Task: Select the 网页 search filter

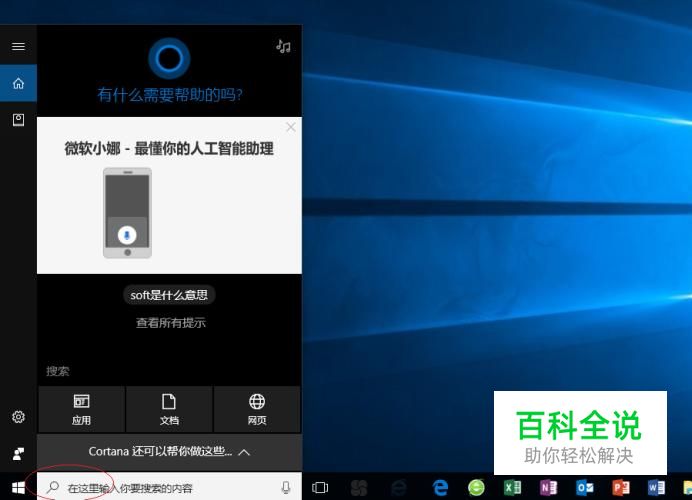Action: pyautogui.click(x=257, y=410)
